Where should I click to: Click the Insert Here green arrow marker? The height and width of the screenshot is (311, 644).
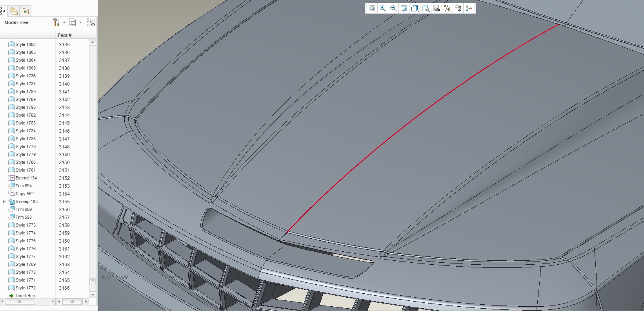11,296
